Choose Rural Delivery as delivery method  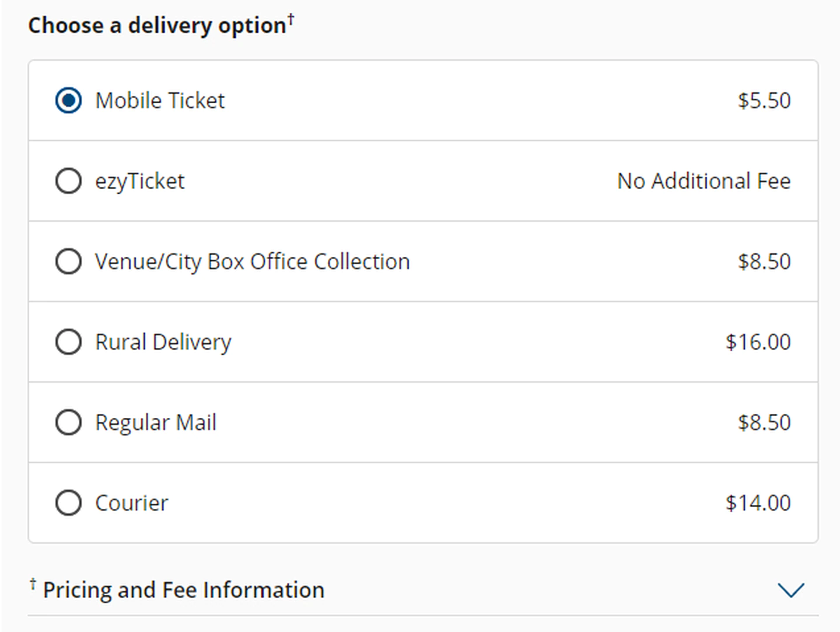point(68,342)
